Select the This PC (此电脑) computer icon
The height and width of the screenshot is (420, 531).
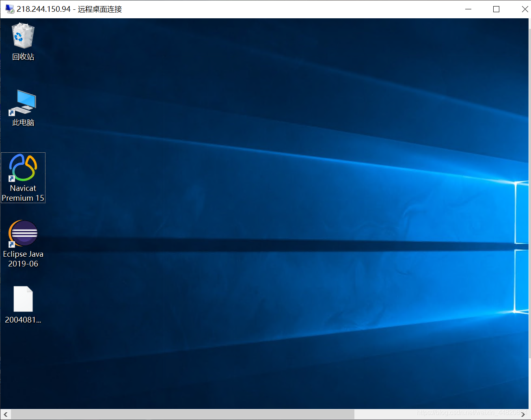pos(23,102)
